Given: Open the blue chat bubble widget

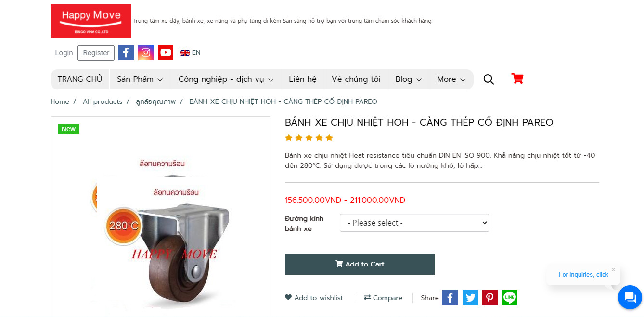Looking at the screenshot, I should click(630, 297).
